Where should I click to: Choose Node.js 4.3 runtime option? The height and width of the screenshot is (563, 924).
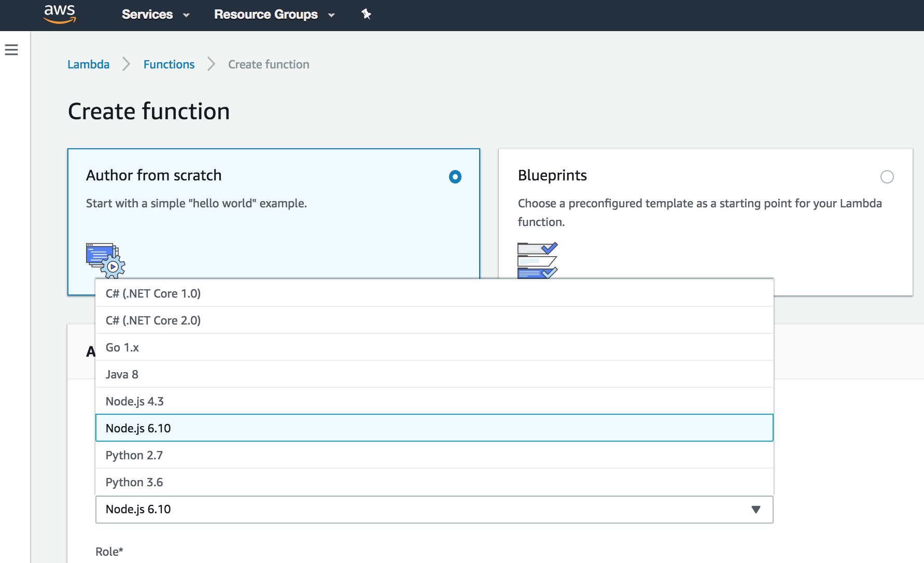[435, 401]
